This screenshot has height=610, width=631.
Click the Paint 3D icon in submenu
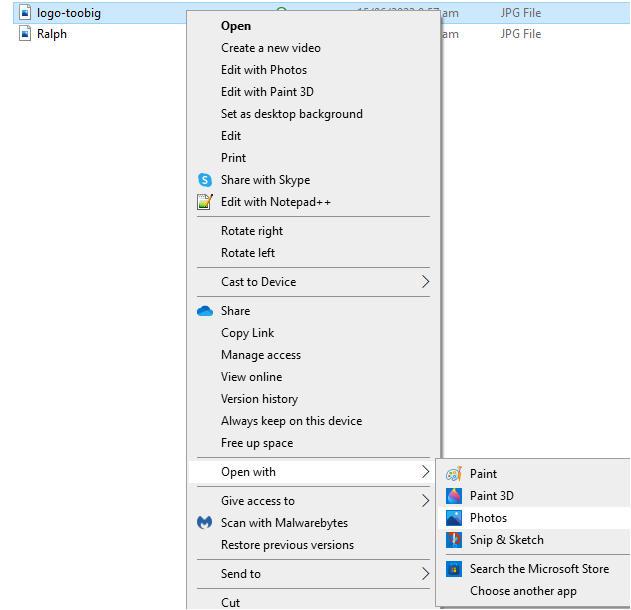pos(454,496)
